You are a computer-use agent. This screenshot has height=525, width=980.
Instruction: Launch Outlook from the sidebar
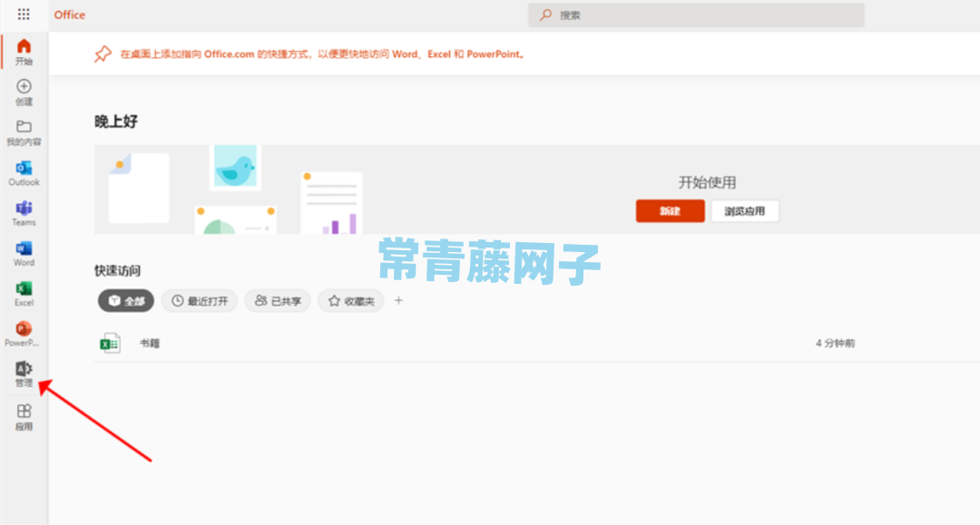pos(24,173)
